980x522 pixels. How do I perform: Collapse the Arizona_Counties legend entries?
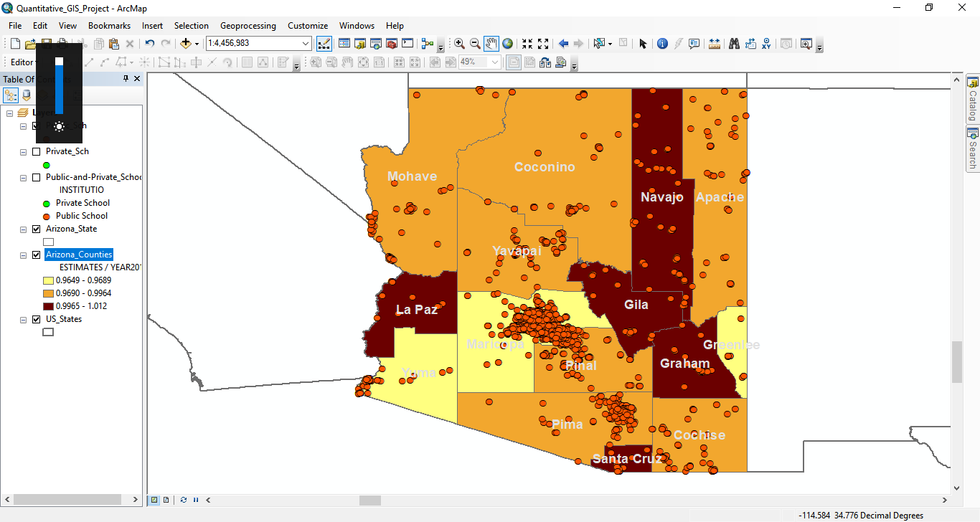22,255
